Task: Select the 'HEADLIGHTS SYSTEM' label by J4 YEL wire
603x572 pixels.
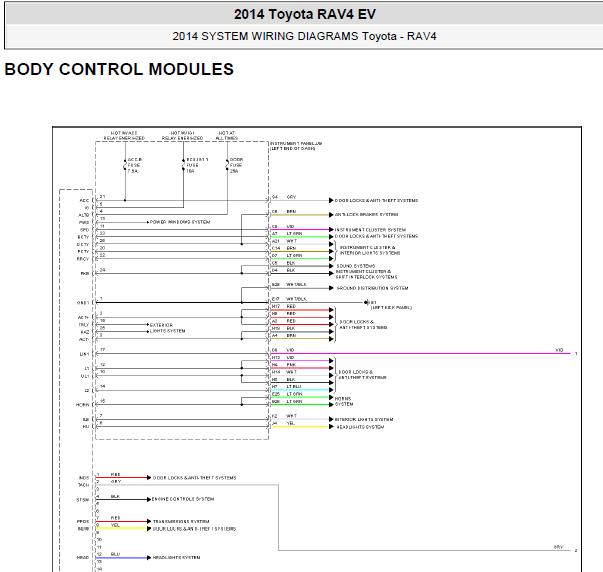Action: tap(360, 427)
